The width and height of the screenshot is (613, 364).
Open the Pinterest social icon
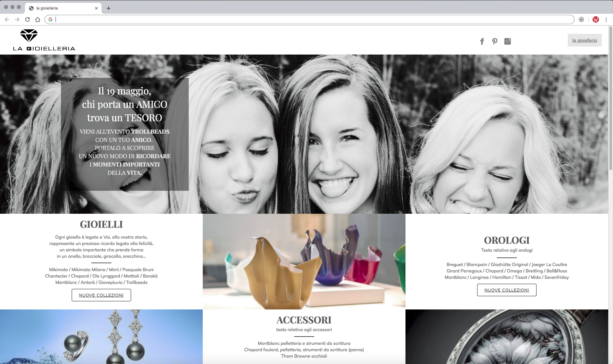495,41
